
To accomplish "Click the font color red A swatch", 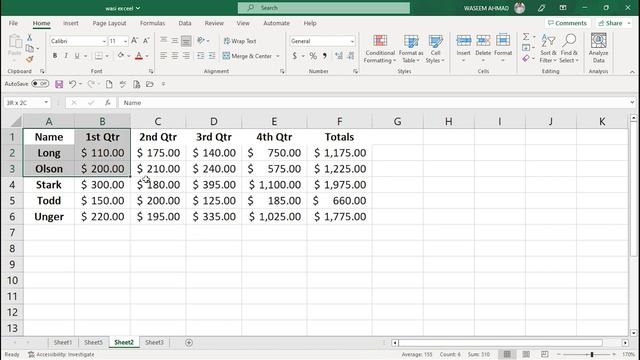I will (x=139, y=56).
